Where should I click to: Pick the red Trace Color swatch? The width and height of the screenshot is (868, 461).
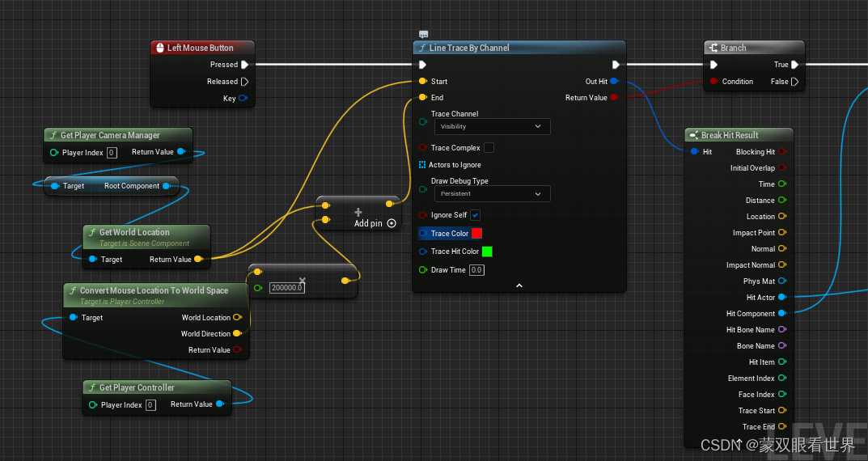pyautogui.click(x=476, y=233)
